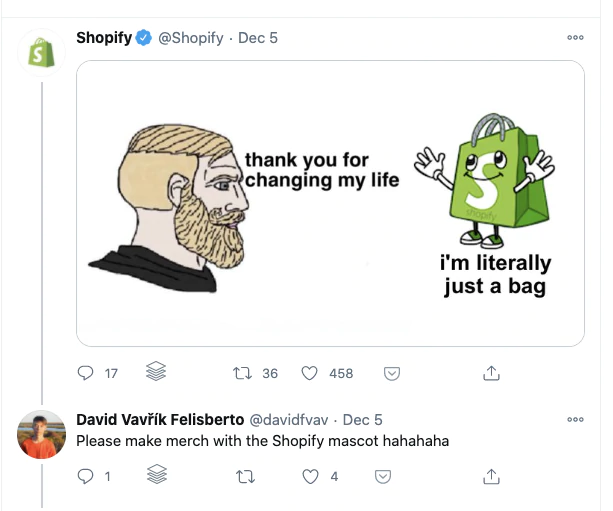Reply to the Shopify tweet
This screenshot has height=511, width=613.
[85, 373]
